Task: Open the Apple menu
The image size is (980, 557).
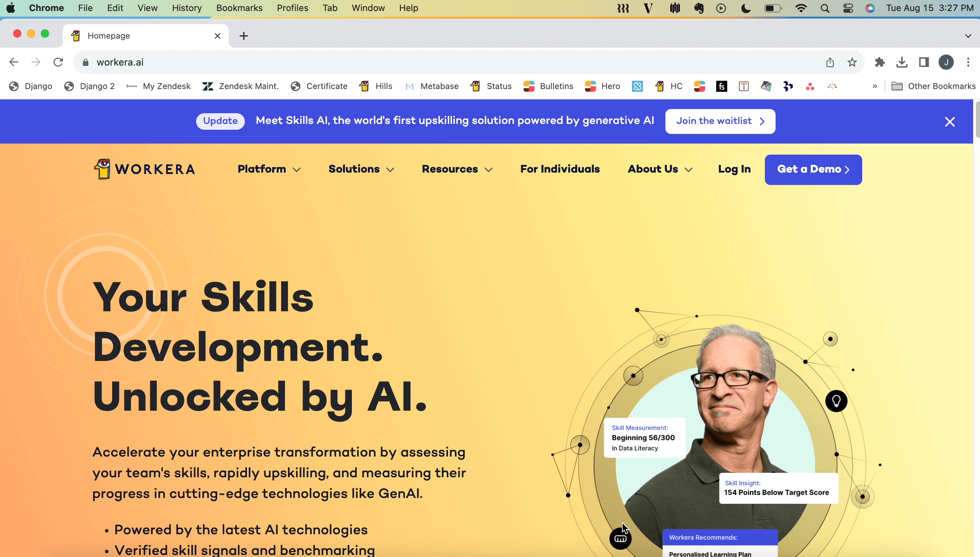Action: click(11, 8)
